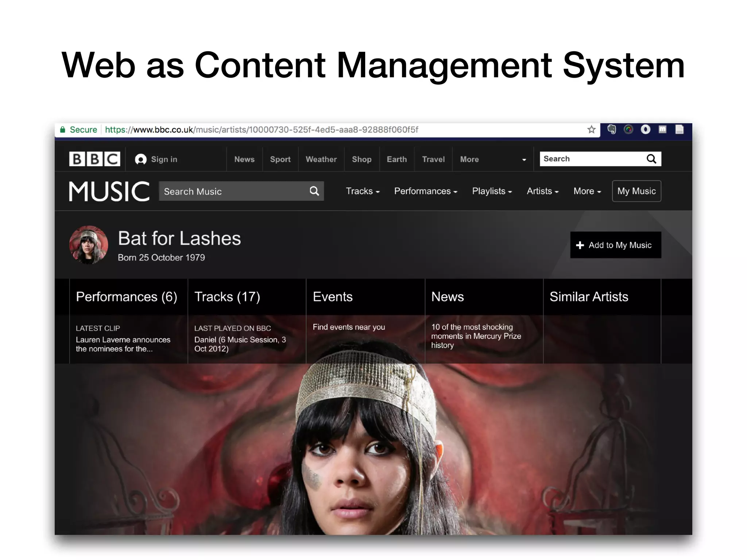Go to BBC Sport
Viewport: 747px width, 560px height.
pos(280,159)
